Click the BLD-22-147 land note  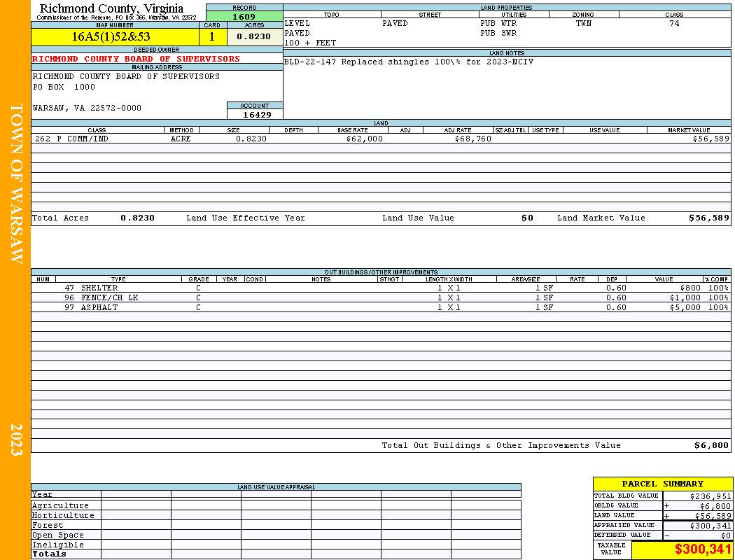409,62
